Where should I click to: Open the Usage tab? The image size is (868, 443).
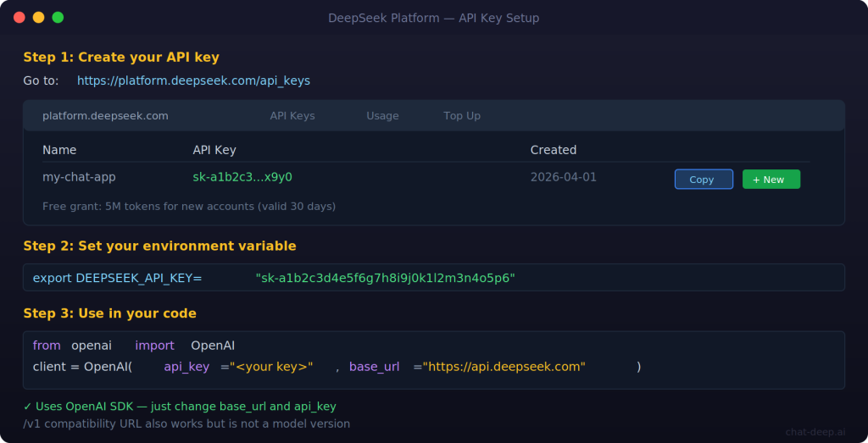click(382, 116)
